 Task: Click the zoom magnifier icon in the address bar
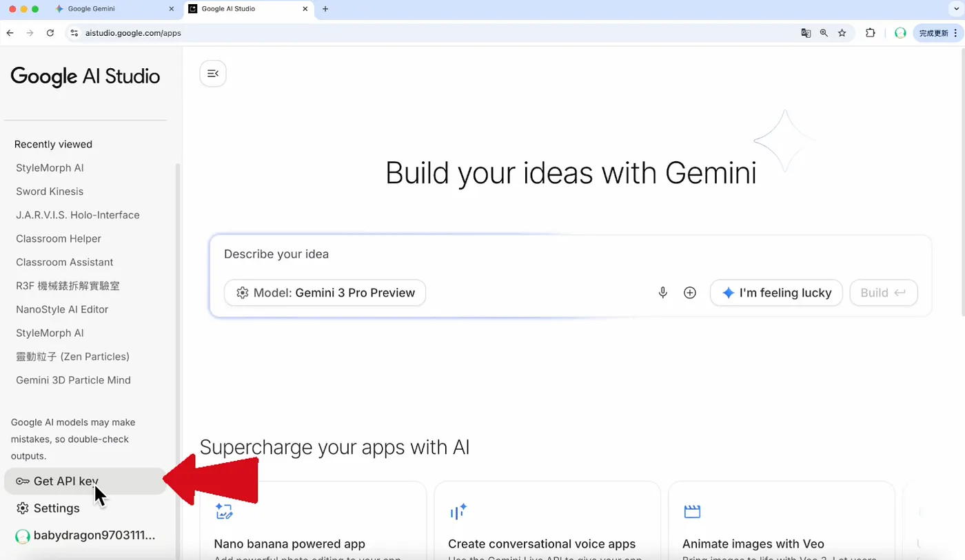tap(824, 32)
